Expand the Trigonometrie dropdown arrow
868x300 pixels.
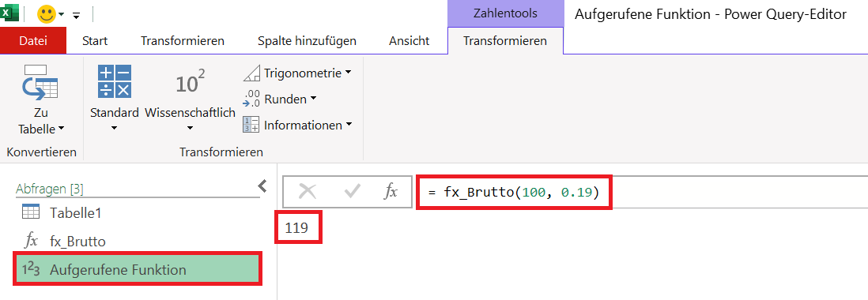pos(348,73)
